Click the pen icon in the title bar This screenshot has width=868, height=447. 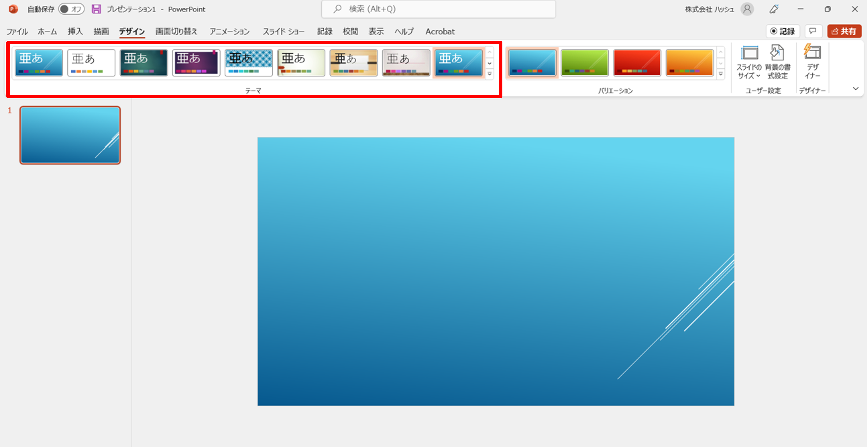774,9
